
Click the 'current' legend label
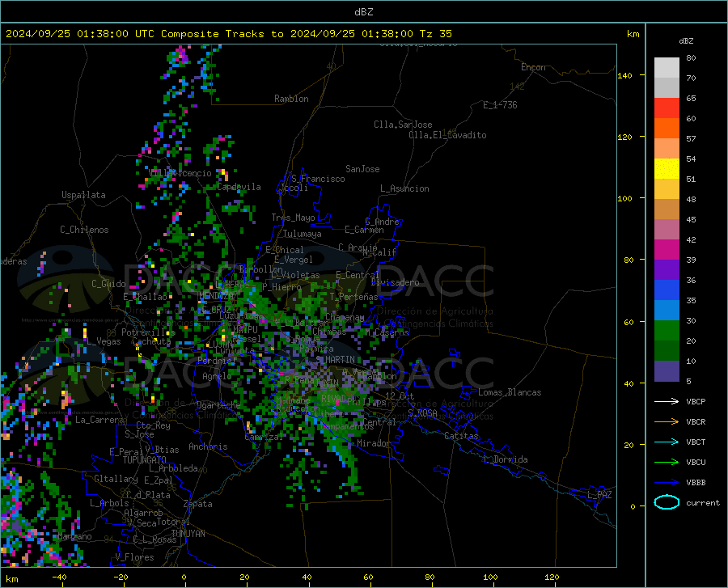(x=703, y=502)
